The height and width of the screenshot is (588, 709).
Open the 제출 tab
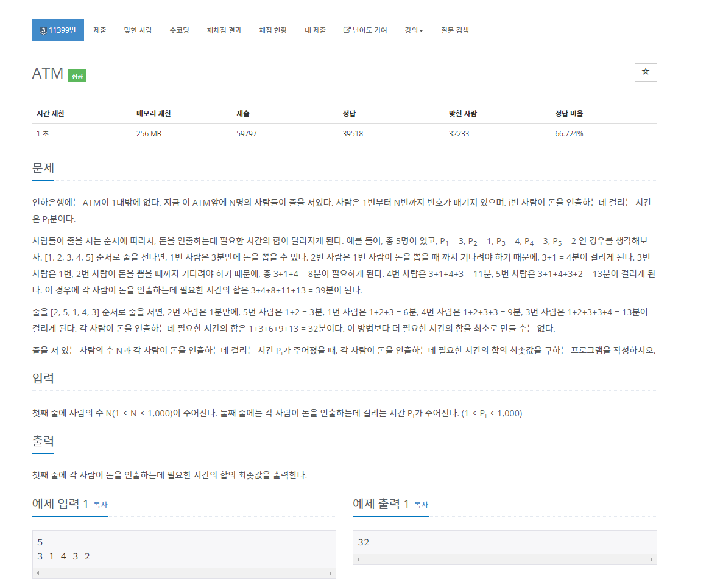click(x=100, y=30)
